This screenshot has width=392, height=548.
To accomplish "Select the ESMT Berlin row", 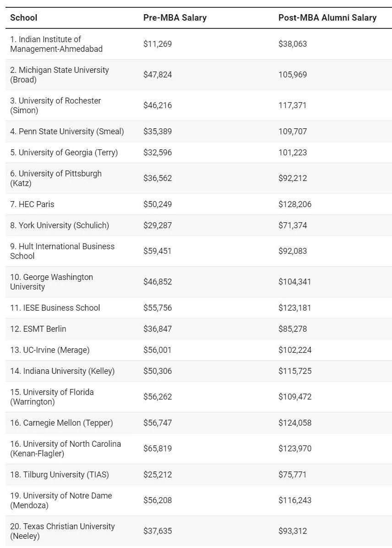I will (38, 329).
